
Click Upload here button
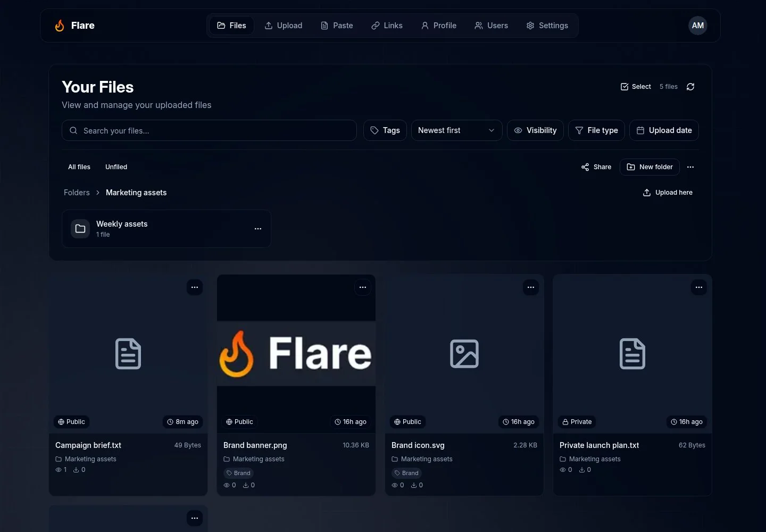tap(668, 193)
